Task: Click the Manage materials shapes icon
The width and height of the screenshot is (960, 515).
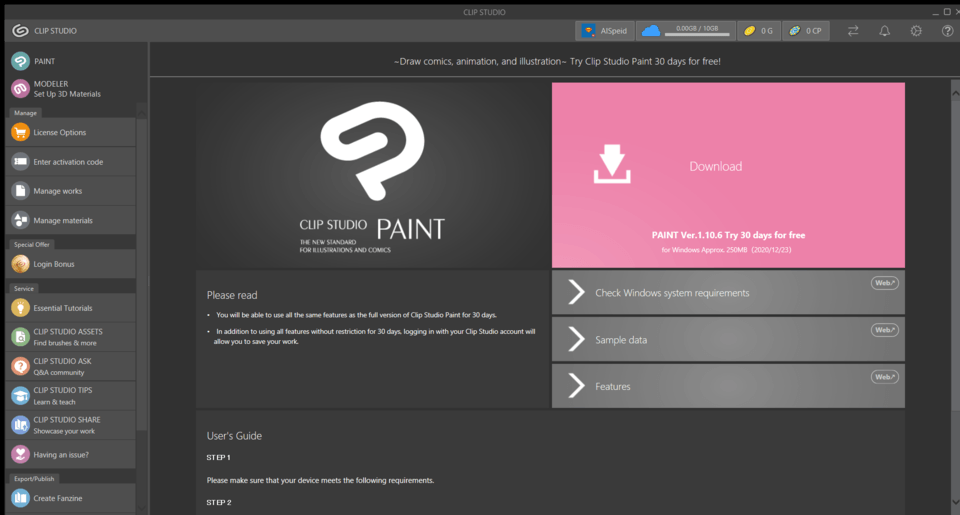Action: [20, 220]
